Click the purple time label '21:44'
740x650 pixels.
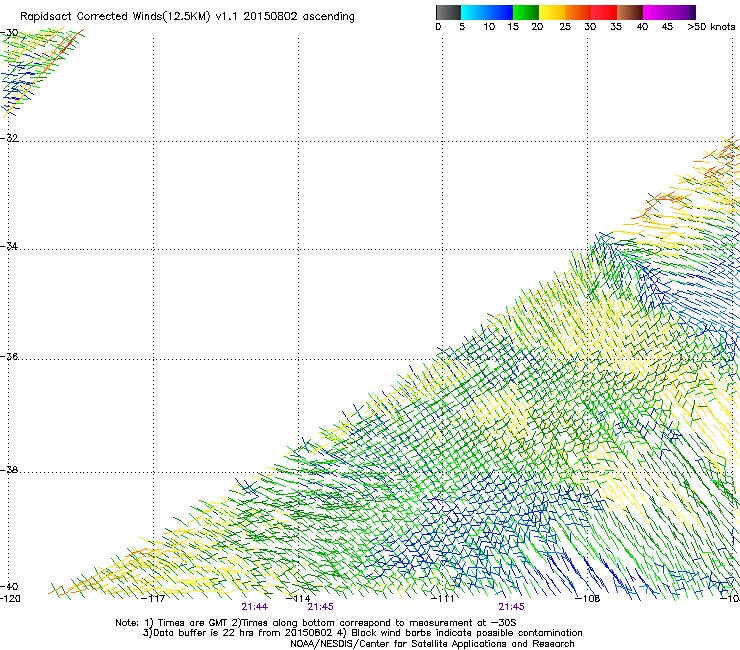(x=254, y=607)
